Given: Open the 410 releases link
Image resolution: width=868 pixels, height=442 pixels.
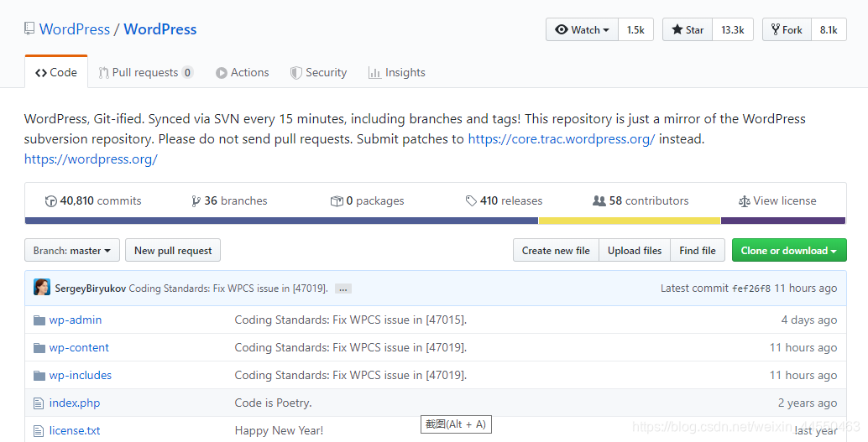Looking at the screenshot, I should click(504, 200).
